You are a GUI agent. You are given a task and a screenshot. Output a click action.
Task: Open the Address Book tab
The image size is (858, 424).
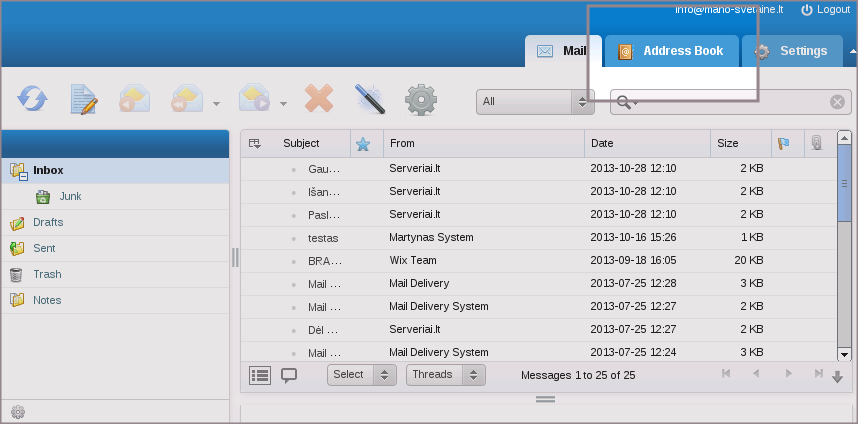pyautogui.click(x=671, y=51)
